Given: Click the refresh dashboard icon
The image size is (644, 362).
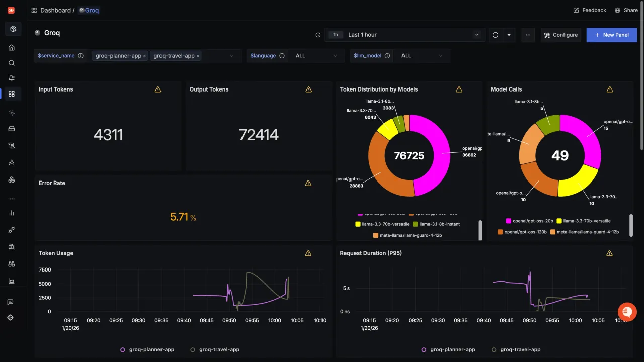Looking at the screenshot, I should [x=496, y=35].
